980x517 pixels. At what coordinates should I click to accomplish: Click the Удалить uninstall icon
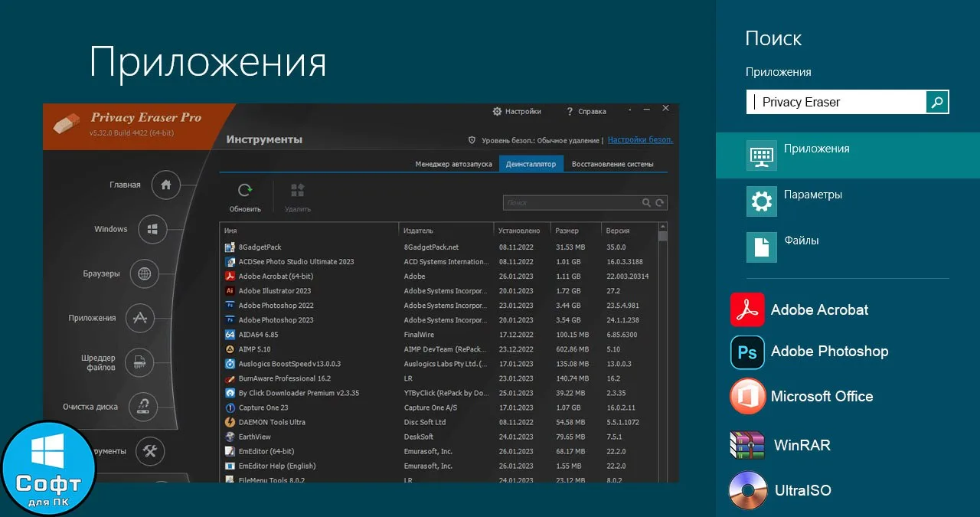coord(297,191)
